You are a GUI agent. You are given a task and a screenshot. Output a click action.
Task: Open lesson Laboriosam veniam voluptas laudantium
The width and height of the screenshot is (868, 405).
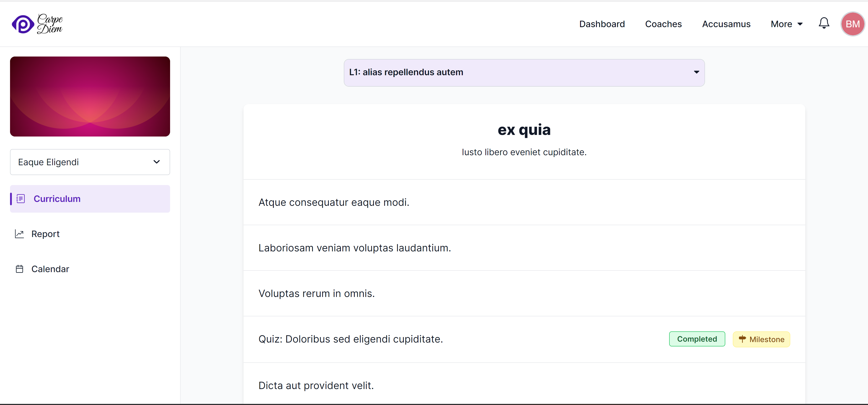point(355,248)
